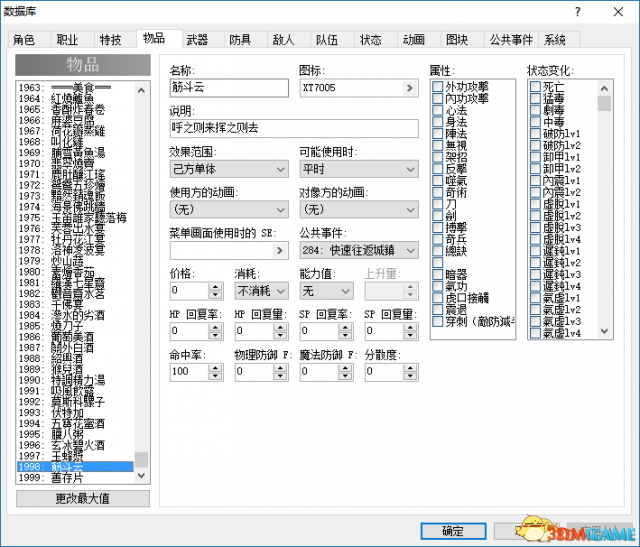
Task: Tick the 暗器 attribute checkbox
Action: click(438, 274)
